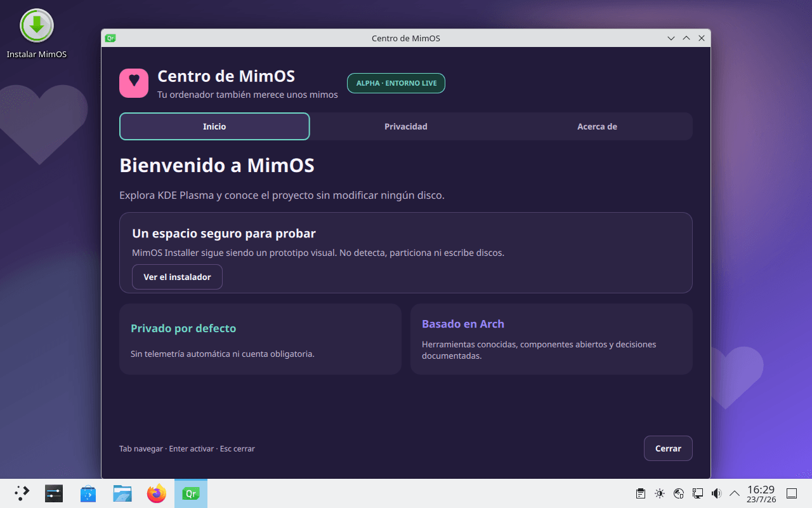The image size is (812, 508).
Task: Click the Privado por defecto heading
Action: point(183,328)
